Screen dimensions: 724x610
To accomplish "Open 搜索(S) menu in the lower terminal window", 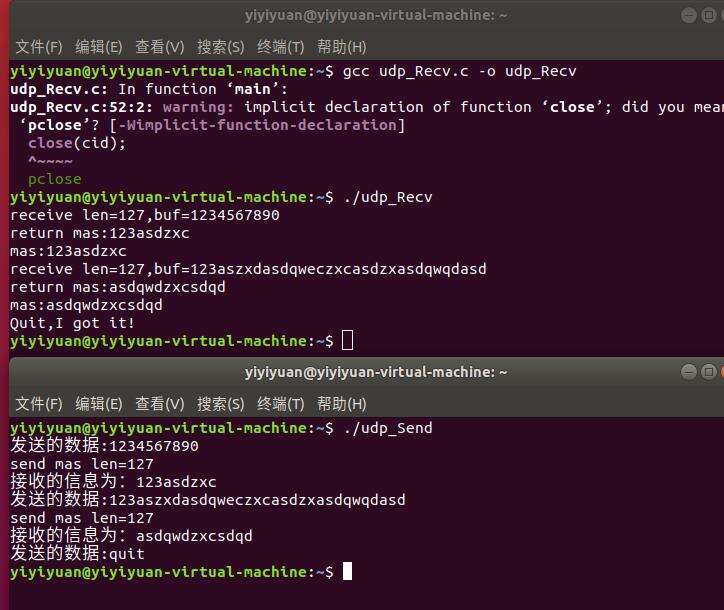I will (x=221, y=404).
